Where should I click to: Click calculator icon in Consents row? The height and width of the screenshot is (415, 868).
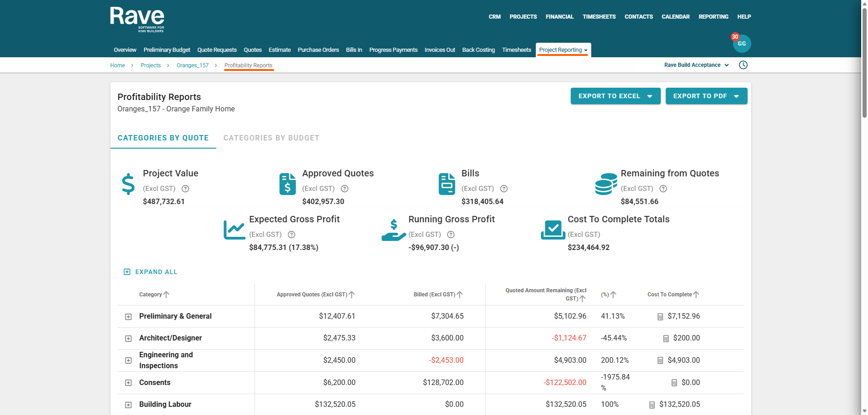pos(674,383)
